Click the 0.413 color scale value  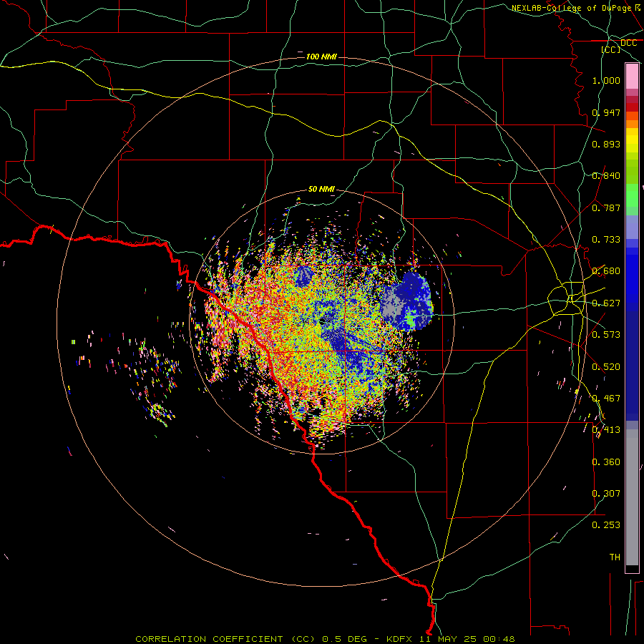(x=606, y=430)
